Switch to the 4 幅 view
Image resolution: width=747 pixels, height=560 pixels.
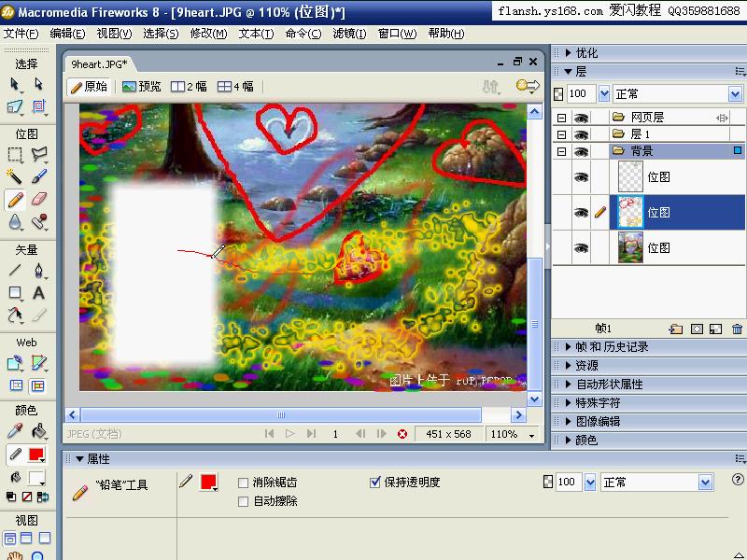235,86
